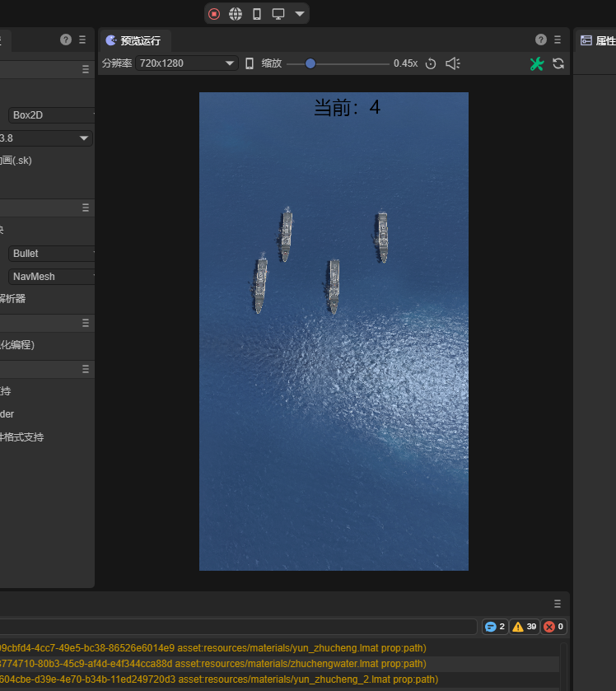Screen dimensions: 616x691
Task: Reset the preview zoom scale
Action: coord(431,63)
